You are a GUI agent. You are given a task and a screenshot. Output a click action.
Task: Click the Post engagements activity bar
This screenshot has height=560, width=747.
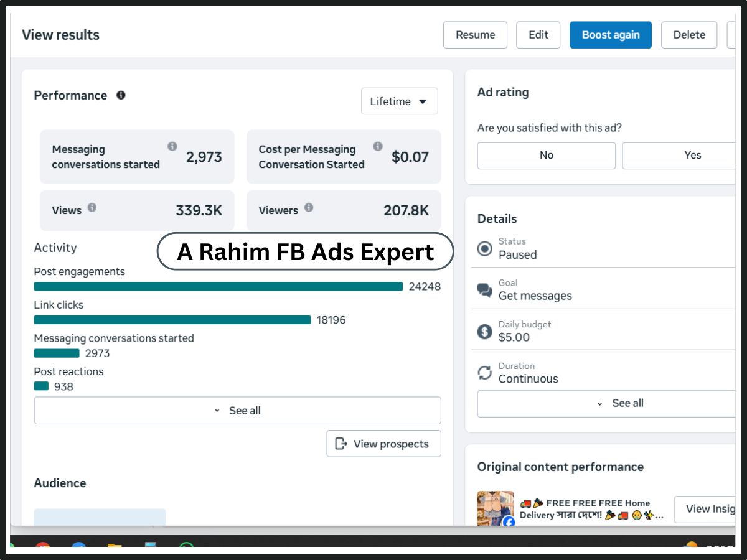point(218,286)
